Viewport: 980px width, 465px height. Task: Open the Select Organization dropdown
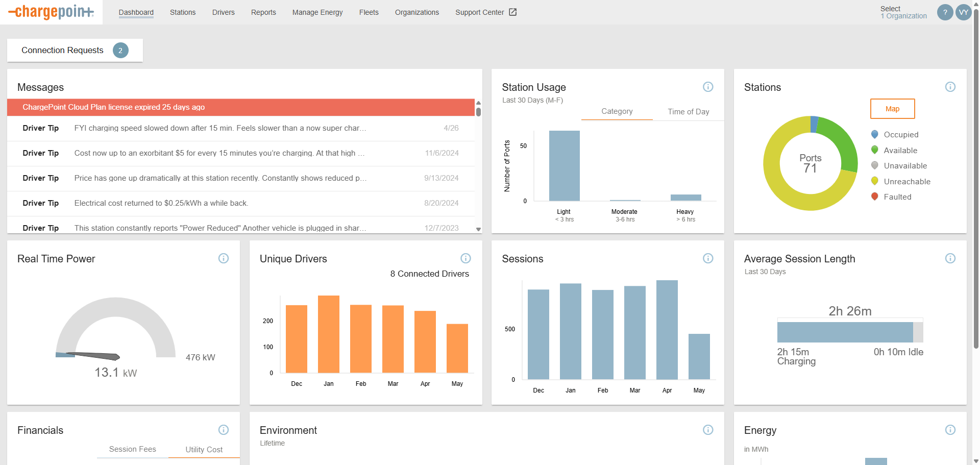(903, 12)
